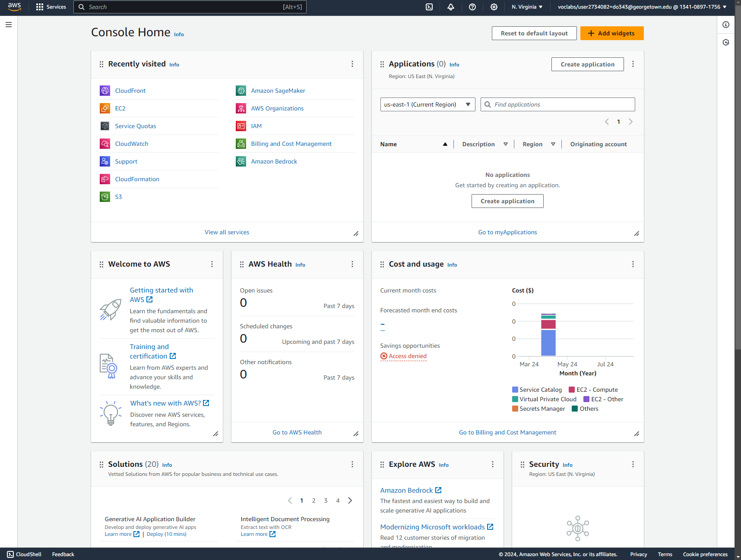Open Security widget options menu

(633, 464)
